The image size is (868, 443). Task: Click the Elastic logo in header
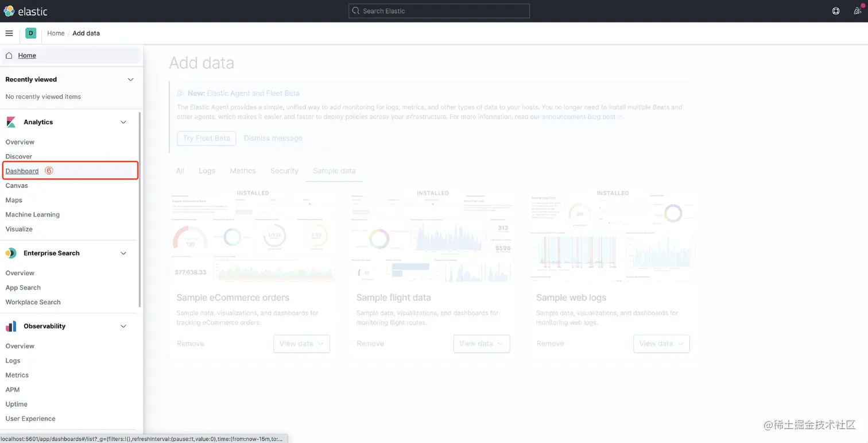coord(26,11)
